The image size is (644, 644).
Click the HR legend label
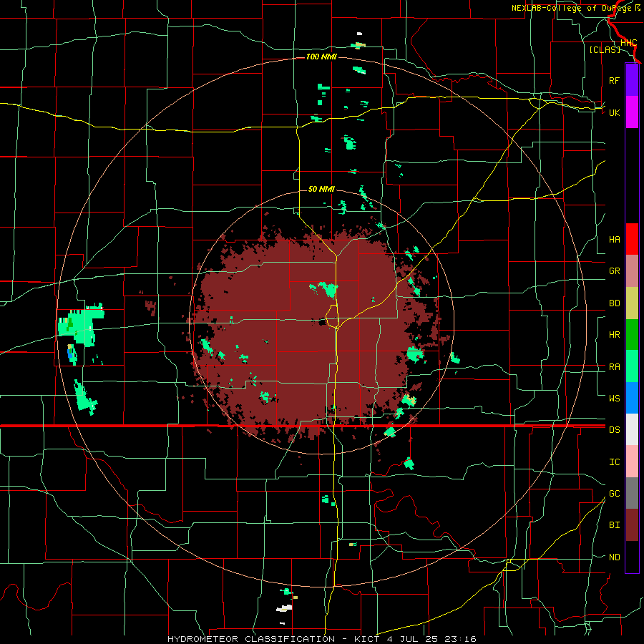pos(614,335)
